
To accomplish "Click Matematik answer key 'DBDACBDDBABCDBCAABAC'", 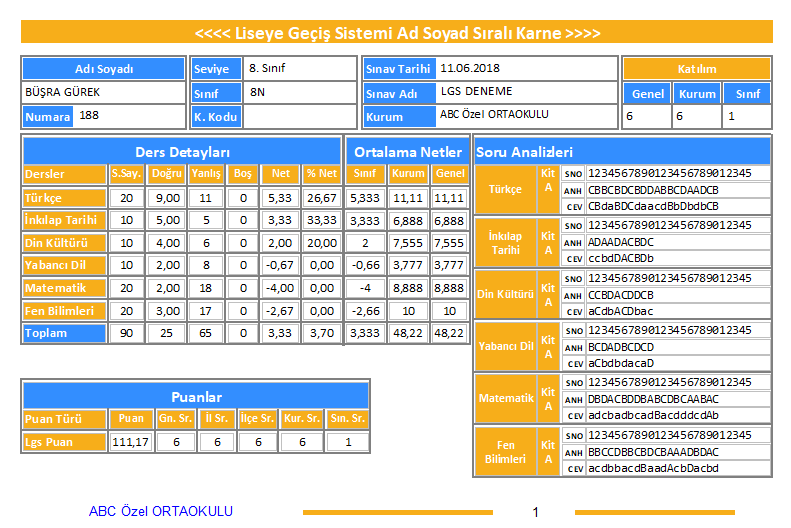I will point(653,399).
